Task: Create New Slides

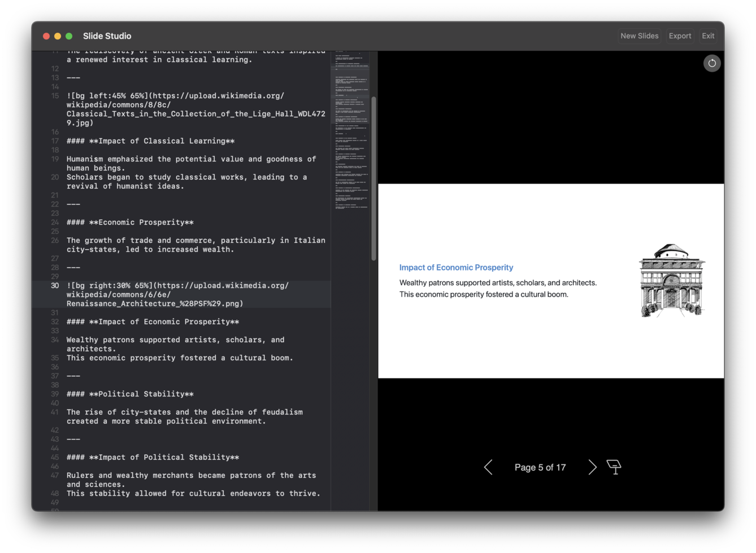Action: [639, 36]
